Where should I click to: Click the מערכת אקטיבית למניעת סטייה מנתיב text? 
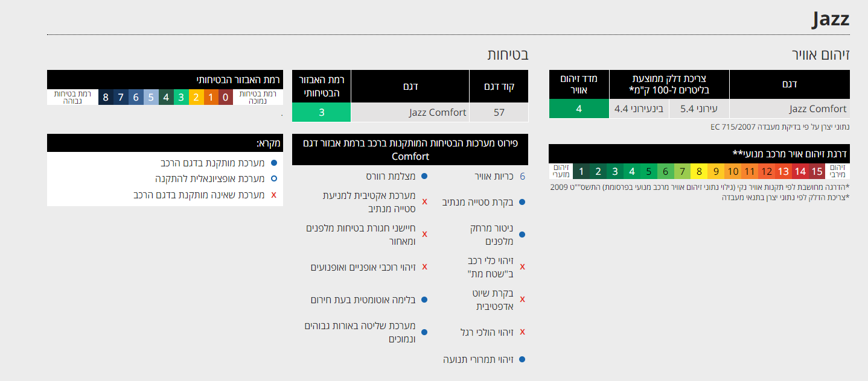369,203
